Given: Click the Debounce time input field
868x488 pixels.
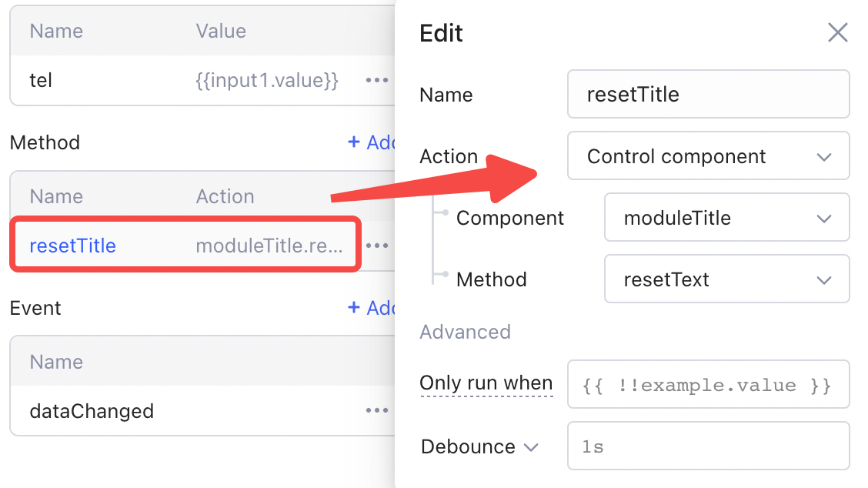Looking at the screenshot, I should pyautogui.click(x=708, y=446).
